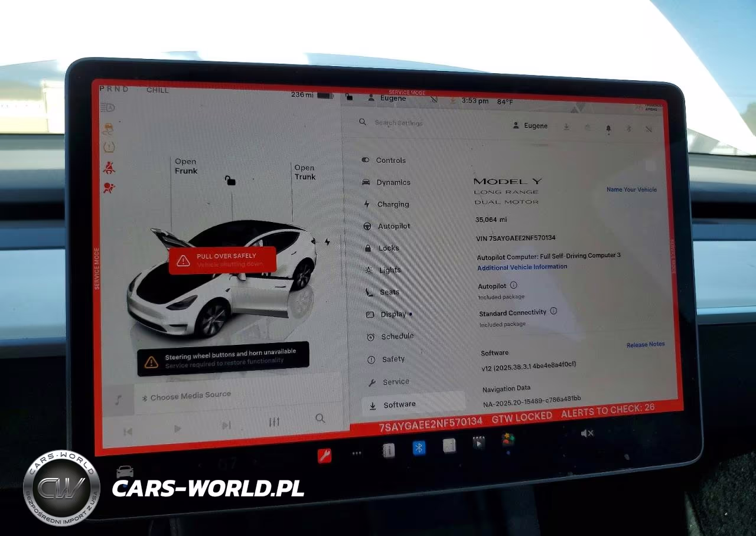The height and width of the screenshot is (536, 756).
Task: Open the Release Notes link
Action: click(x=646, y=344)
